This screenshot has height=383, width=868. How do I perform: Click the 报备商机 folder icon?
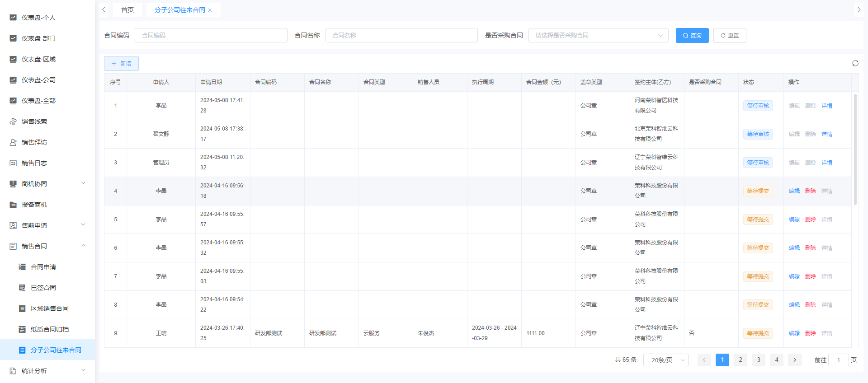pyautogui.click(x=13, y=205)
